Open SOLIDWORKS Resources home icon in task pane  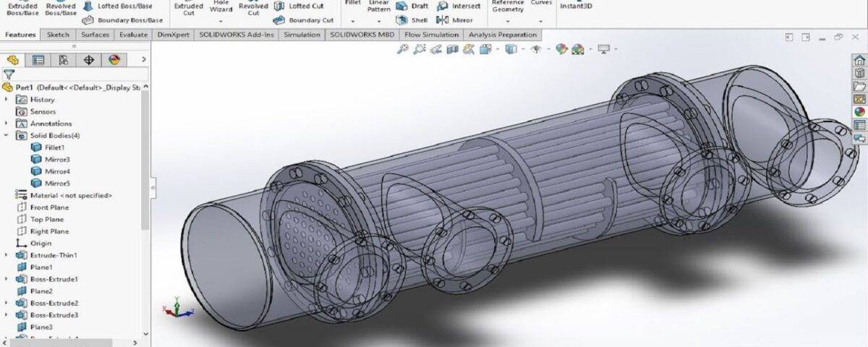859,60
